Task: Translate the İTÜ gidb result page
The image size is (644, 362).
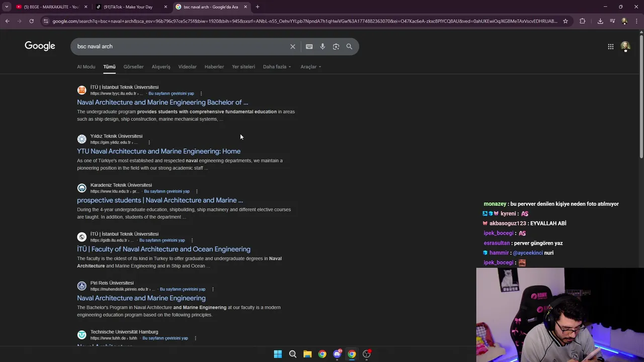Action: (162, 240)
